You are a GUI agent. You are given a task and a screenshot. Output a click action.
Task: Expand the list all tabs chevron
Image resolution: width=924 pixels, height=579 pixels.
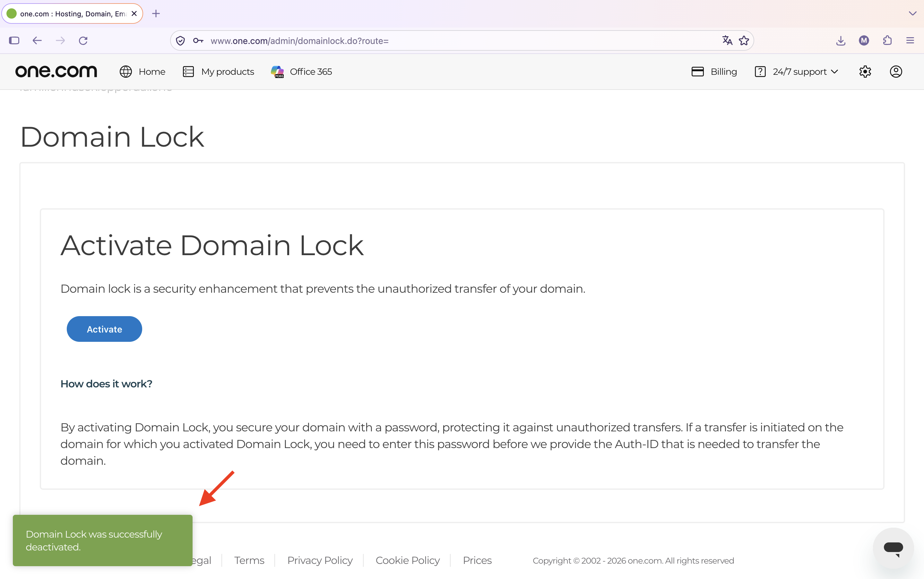(x=912, y=13)
